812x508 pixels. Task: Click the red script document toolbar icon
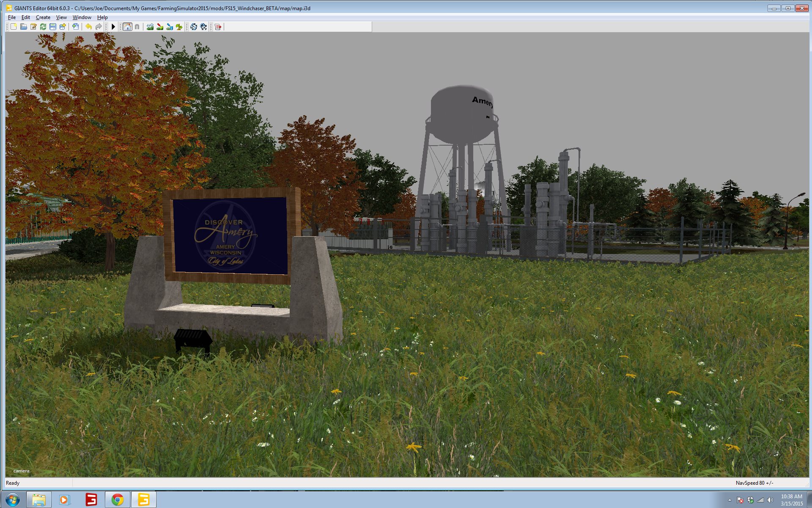tap(218, 27)
